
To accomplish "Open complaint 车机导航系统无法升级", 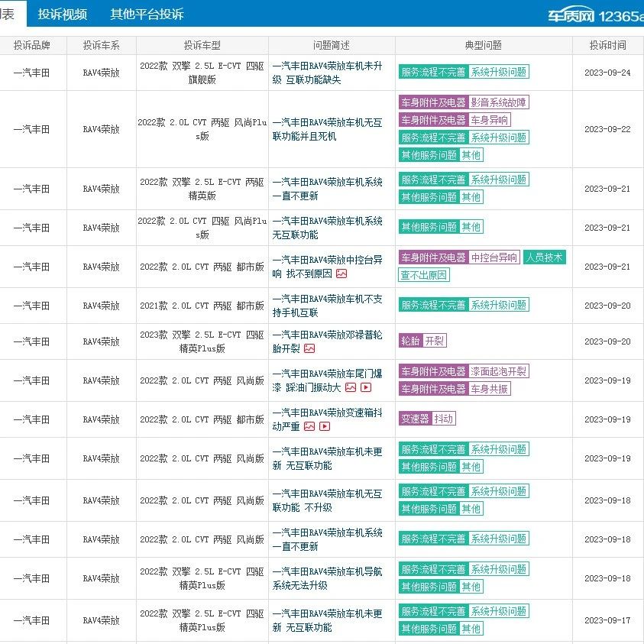I will [x=327, y=578].
